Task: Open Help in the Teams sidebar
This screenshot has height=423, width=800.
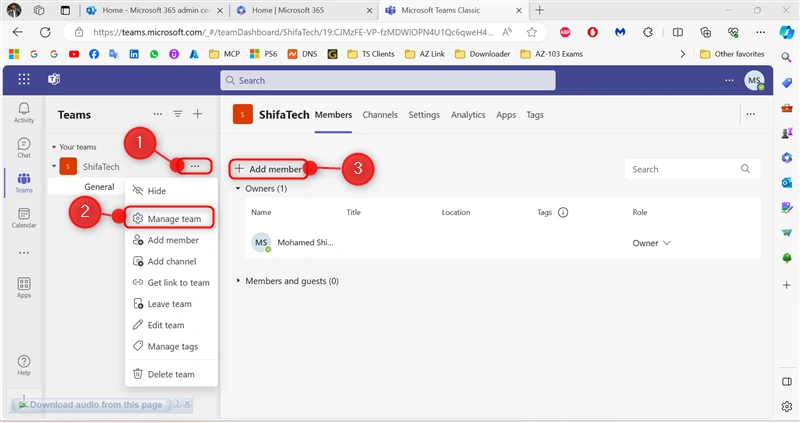Action: coord(24,365)
